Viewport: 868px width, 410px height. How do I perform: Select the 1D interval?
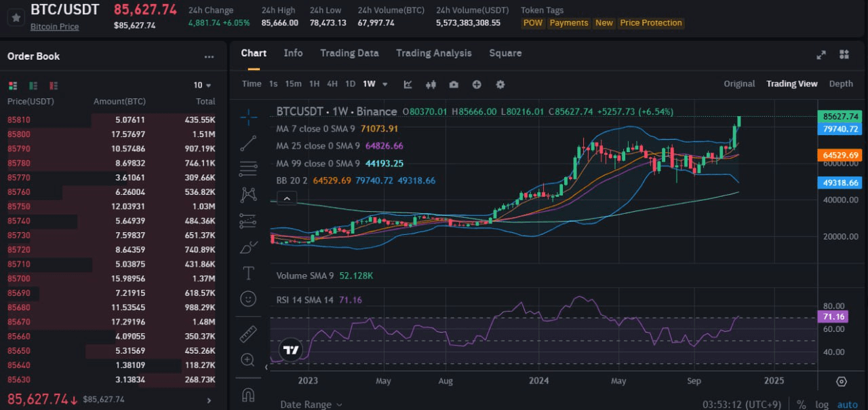350,84
